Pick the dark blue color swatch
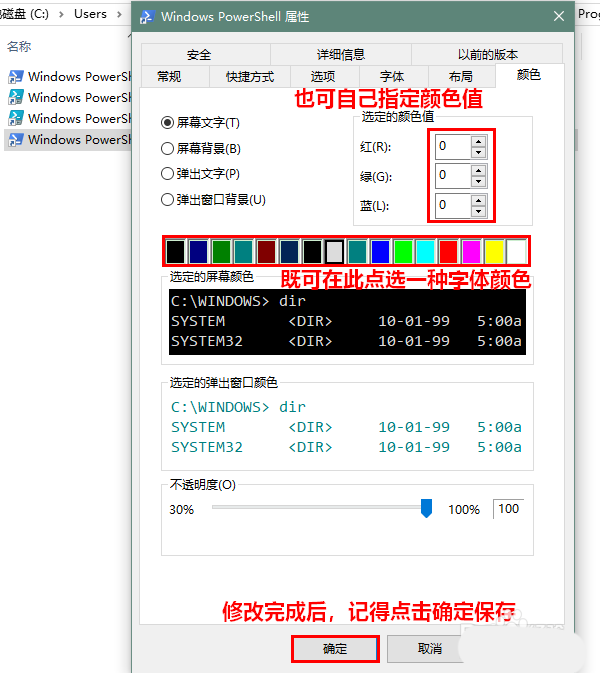 [198, 252]
